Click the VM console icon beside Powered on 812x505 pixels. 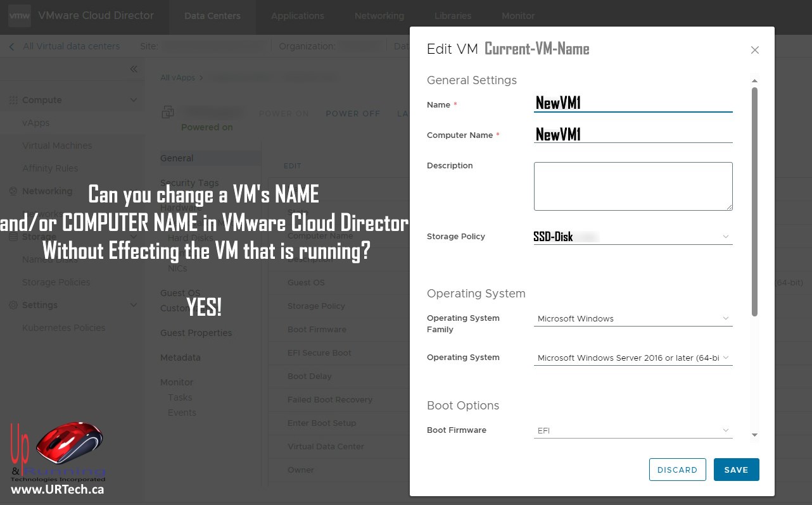point(168,112)
